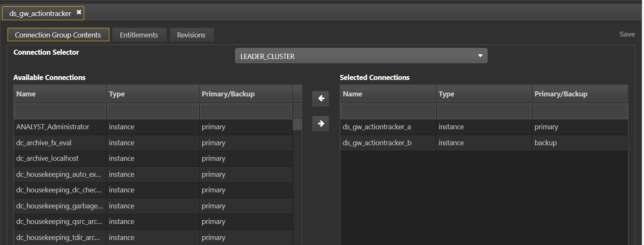Screen dimensions: 644x245
Task: Switch to the Revisions tab
Action: (x=192, y=35)
